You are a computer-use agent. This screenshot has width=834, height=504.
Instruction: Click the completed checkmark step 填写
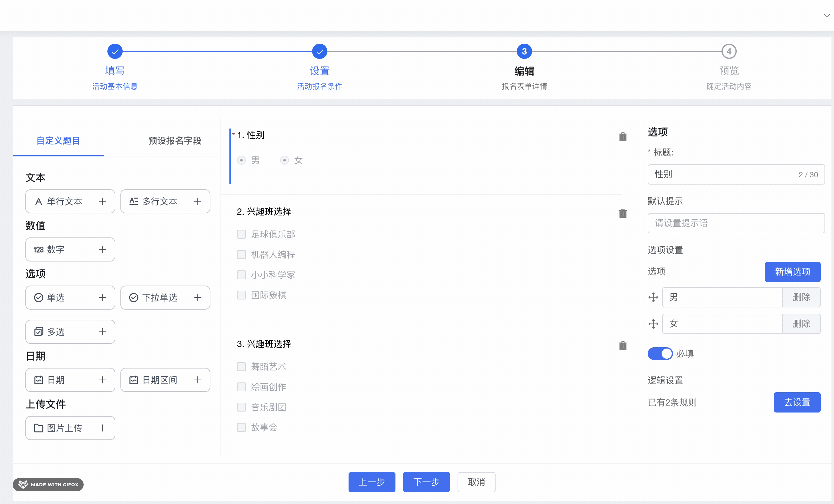[x=115, y=51]
